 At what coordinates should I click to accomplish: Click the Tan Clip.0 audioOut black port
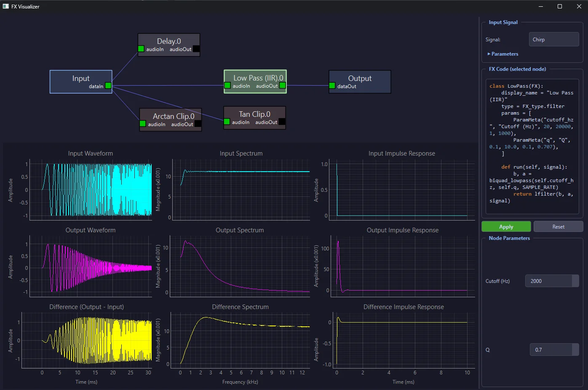pos(282,122)
